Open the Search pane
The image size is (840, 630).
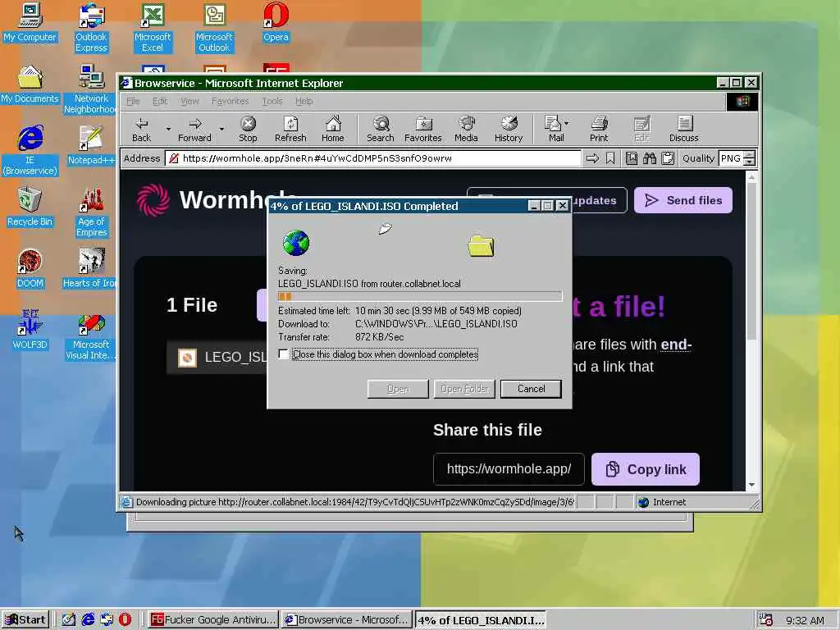381,130
